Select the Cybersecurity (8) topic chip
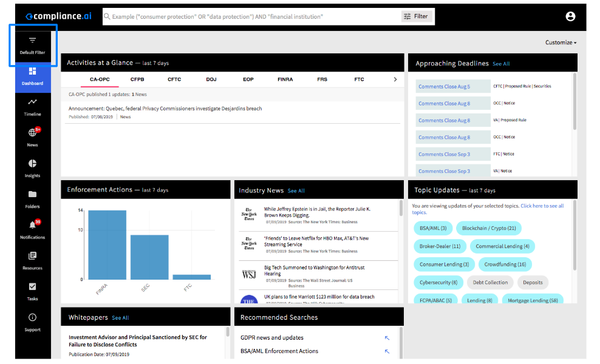Viewport: 600px width, 364px height. [x=438, y=283]
